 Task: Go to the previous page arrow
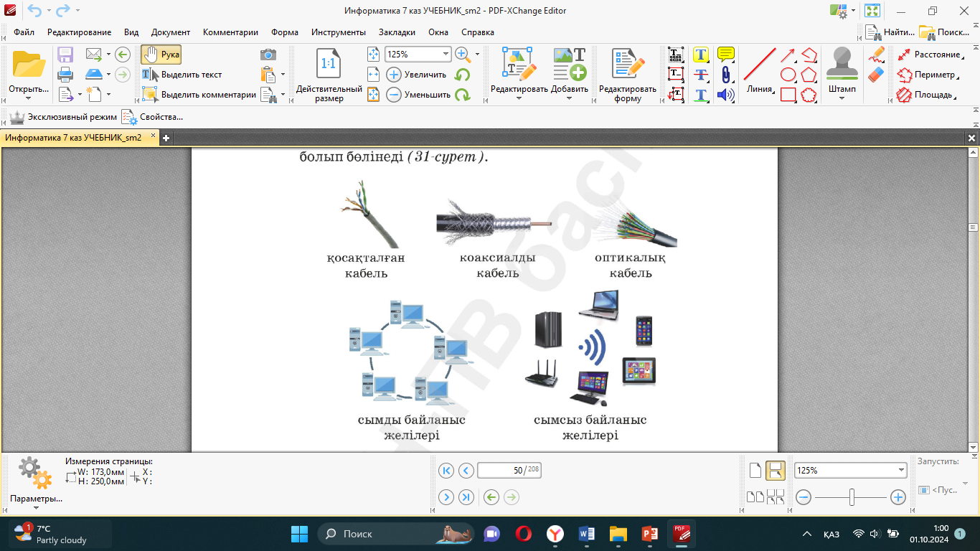coord(466,471)
